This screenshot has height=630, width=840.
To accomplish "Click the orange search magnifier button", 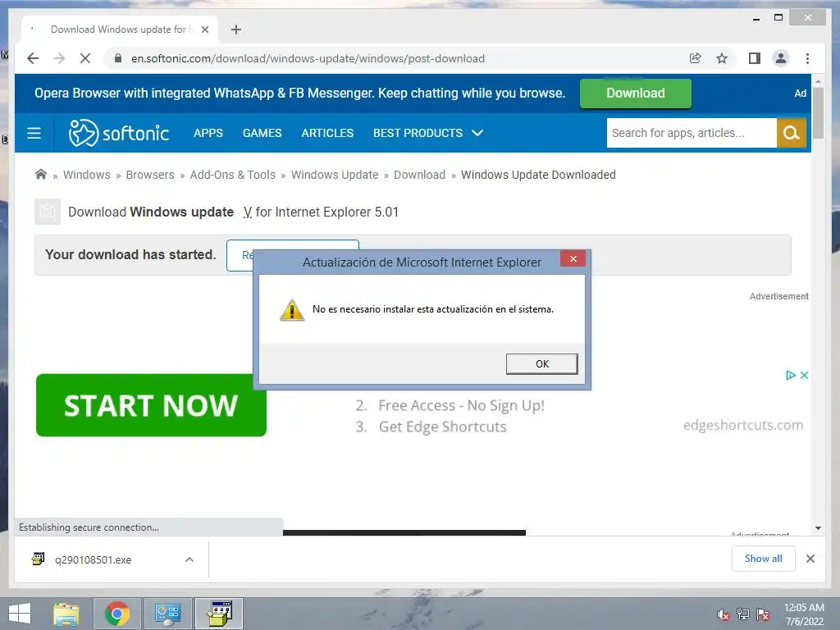I will tap(792, 133).
